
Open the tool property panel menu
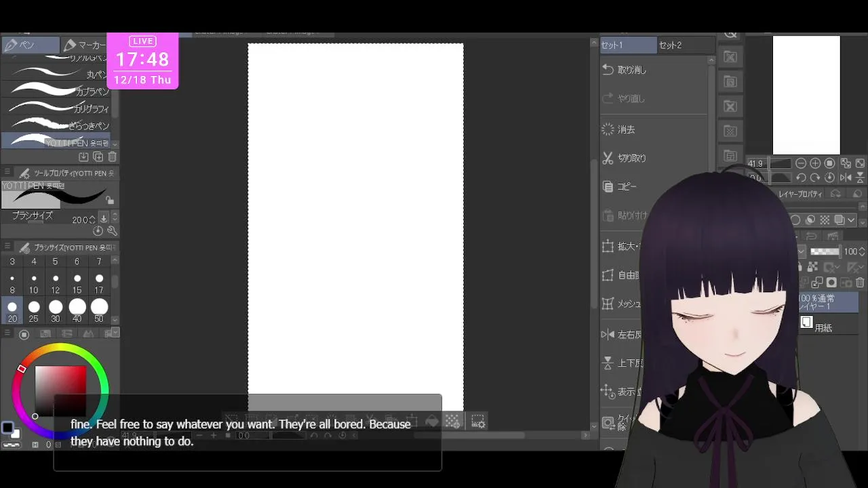point(7,173)
